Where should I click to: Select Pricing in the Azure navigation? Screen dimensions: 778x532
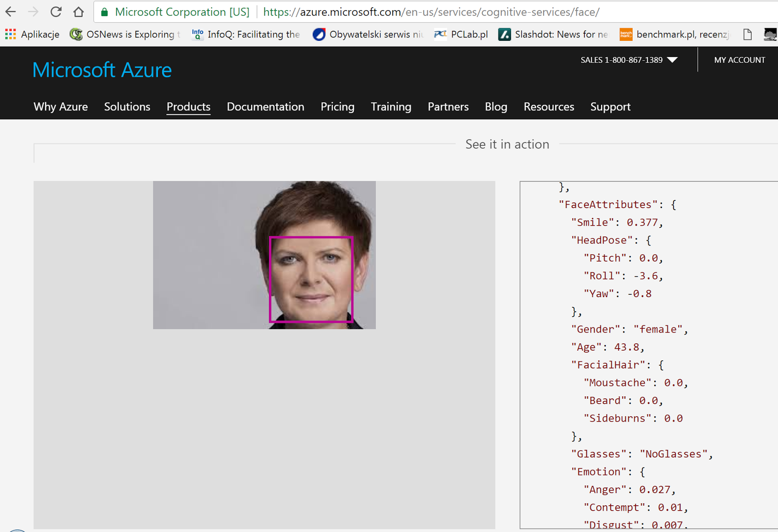(337, 106)
